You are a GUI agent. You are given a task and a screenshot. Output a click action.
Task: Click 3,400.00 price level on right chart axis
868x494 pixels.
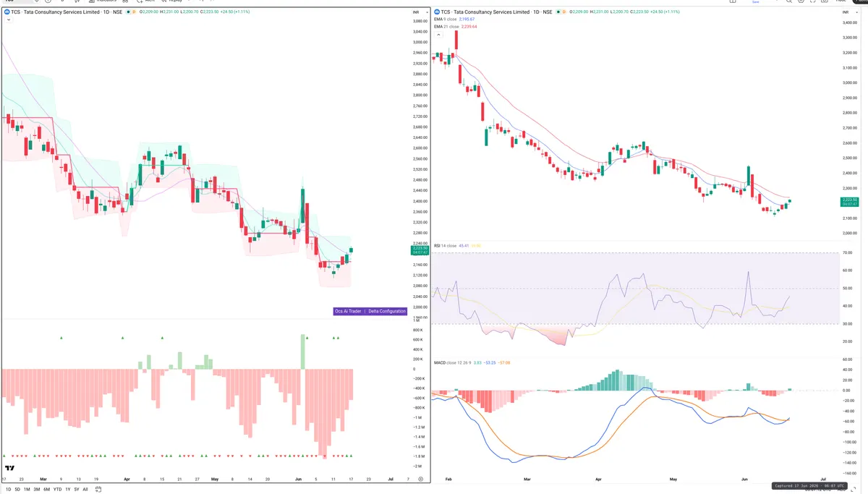pos(850,22)
